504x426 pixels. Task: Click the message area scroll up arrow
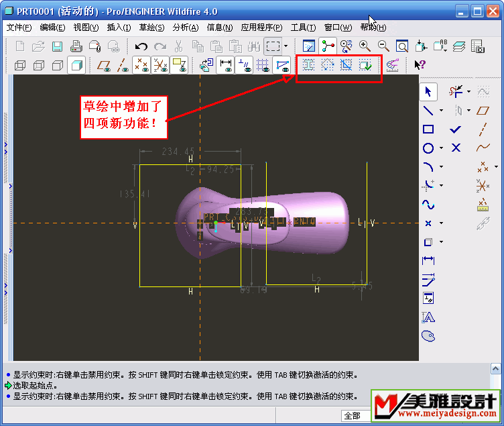point(496,369)
